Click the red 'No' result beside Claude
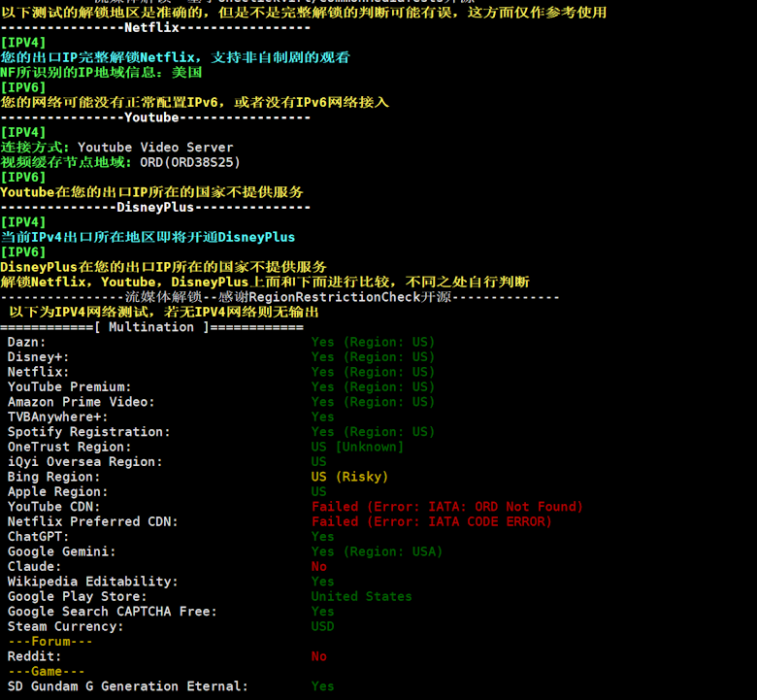 (x=318, y=566)
